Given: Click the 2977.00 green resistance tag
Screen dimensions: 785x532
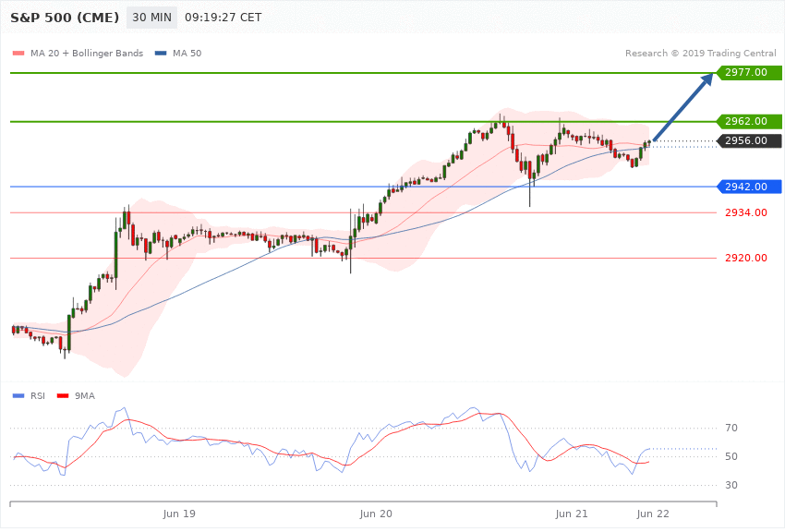Looking at the screenshot, I should (749, 73).
